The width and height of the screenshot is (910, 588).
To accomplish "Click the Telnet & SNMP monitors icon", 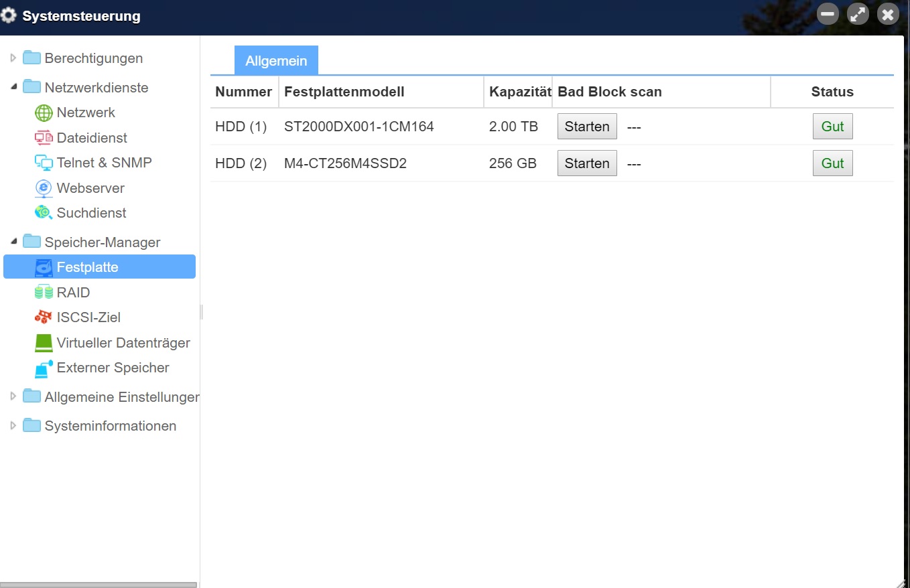I will pyautogui.click(x=44, y=163).
